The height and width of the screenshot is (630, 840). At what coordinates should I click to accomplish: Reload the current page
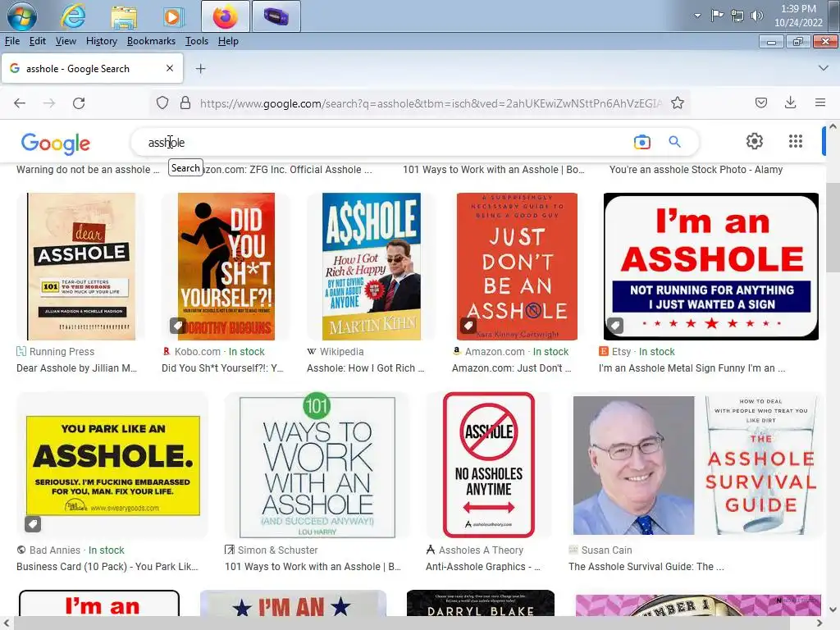point(79,103)
